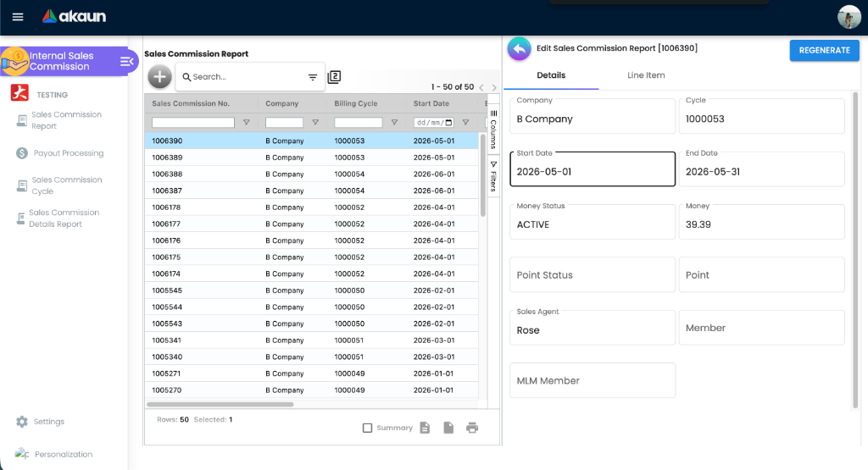Click the Member field
The width and height of the screenshot is (868, 470).
(x=762, y=328)
